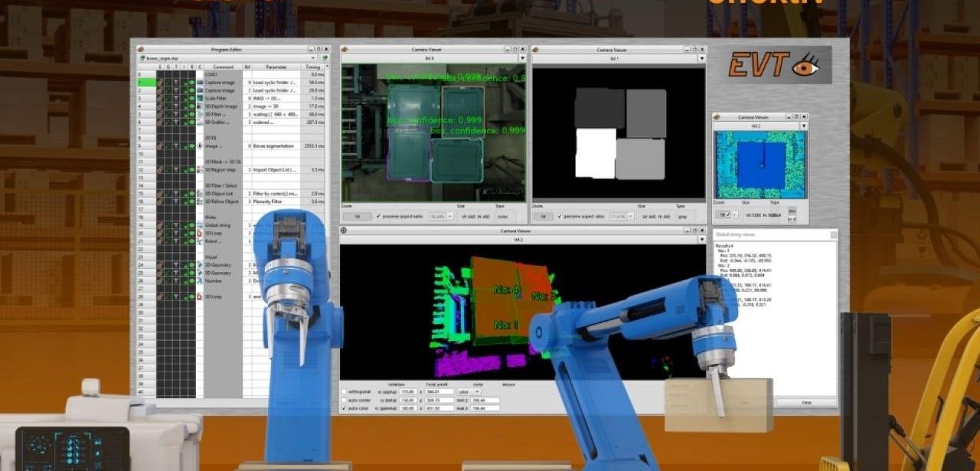The width and height of the screenshot is (980, 471).
Task: Click the 3D Depth Image step icon
Action: pos(200,106)
